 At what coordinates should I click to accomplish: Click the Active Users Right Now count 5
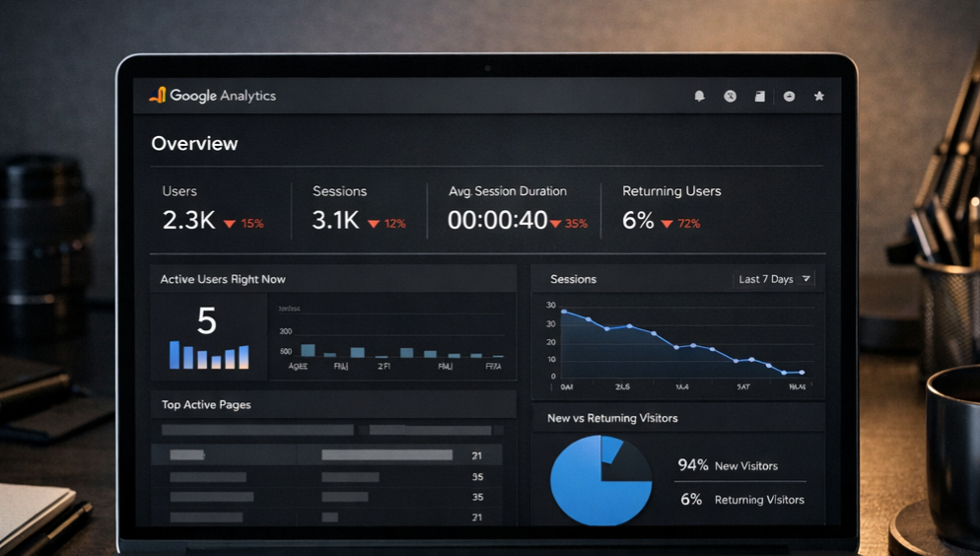tap(206, 321)
